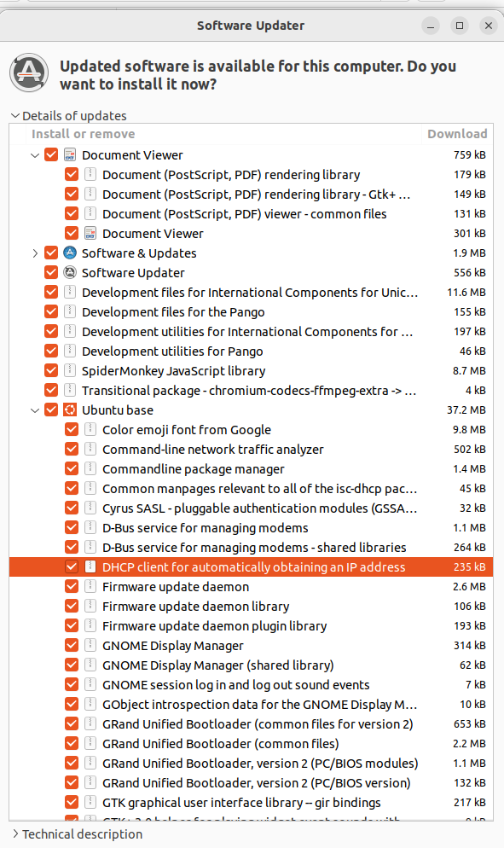Click package icon of Cyrus SASL row
504x848 pixels.
90,508
